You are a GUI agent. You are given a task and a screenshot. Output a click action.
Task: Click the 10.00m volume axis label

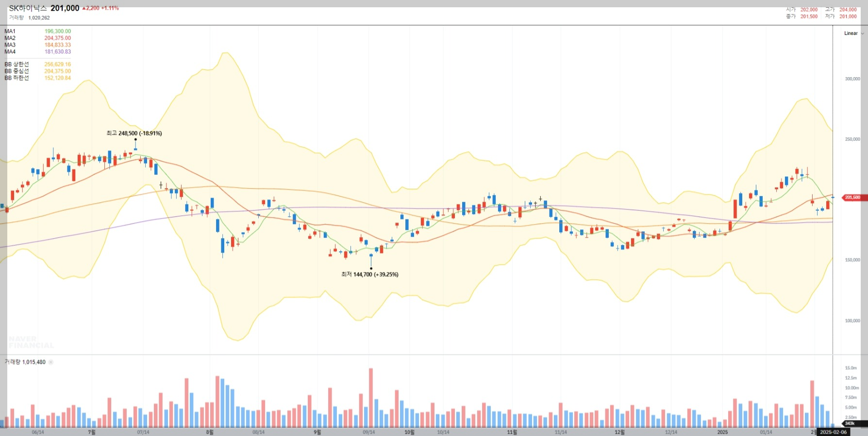(x=852, y=388)
